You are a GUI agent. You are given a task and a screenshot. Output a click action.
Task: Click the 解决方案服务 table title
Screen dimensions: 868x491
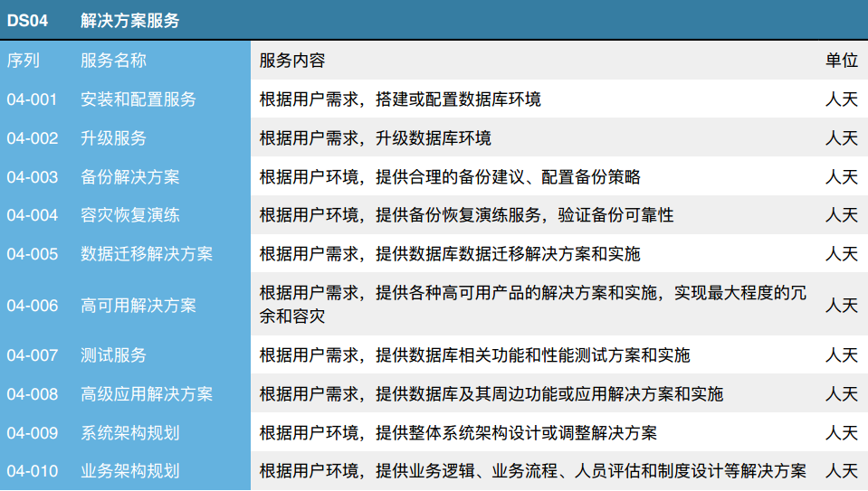pos(130,21)
